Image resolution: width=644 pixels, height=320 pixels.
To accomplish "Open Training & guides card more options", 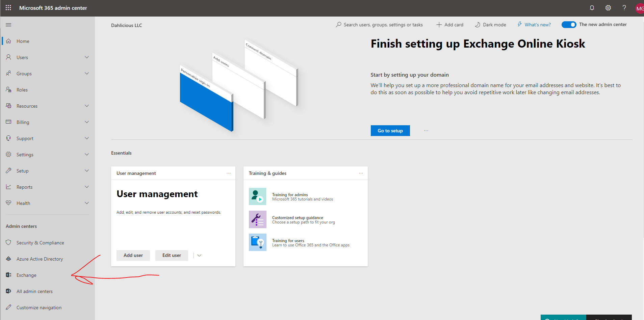I will (361, 173).
